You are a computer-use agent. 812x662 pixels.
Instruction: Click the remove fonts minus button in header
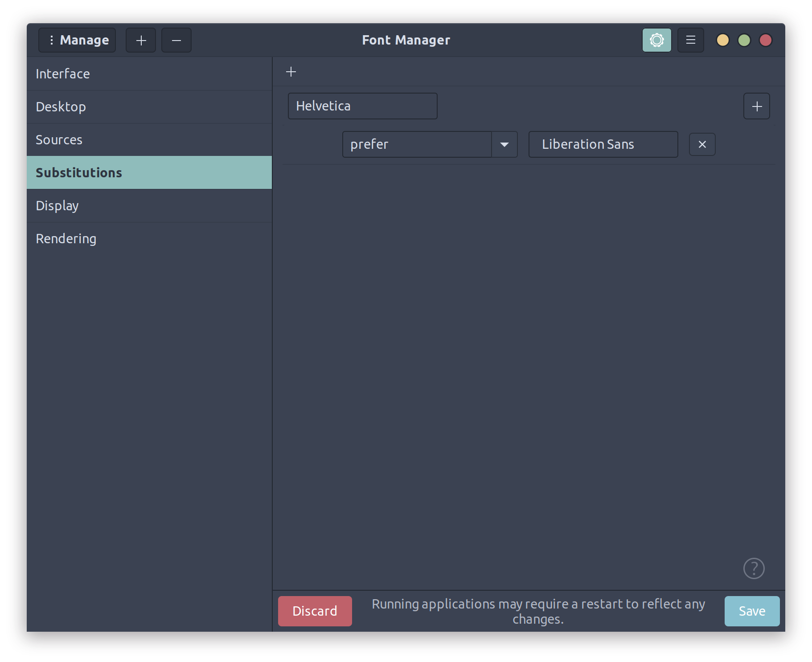point(176,40)
